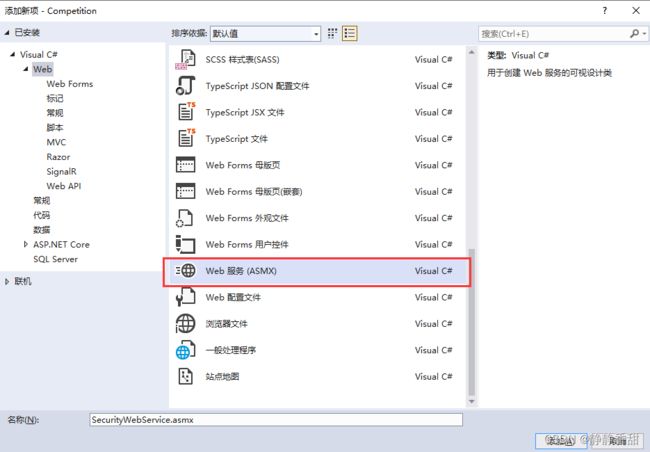Click the TypeScript 文件 icon
This screenshot has height=452, width=650.
(x=185, y=139)
